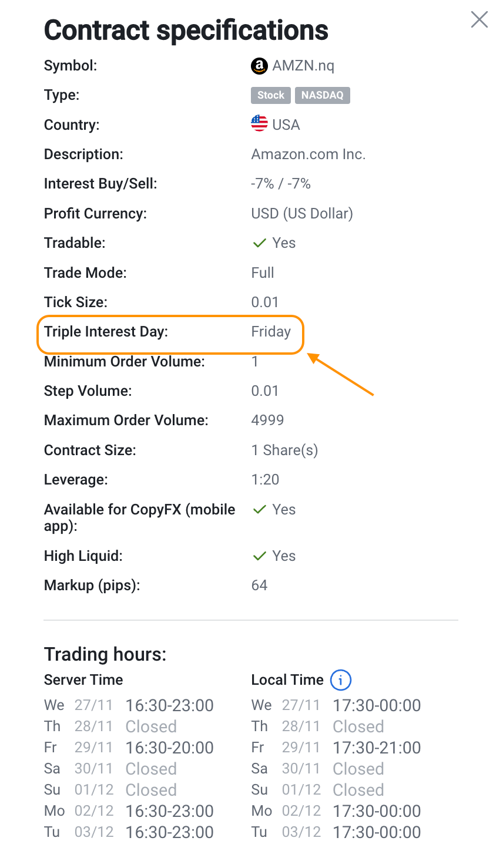The height and width of the screenshot is (868, 503).
Task: Click the Amazon.com Inc. description text
Action: [x=308, y=154]
